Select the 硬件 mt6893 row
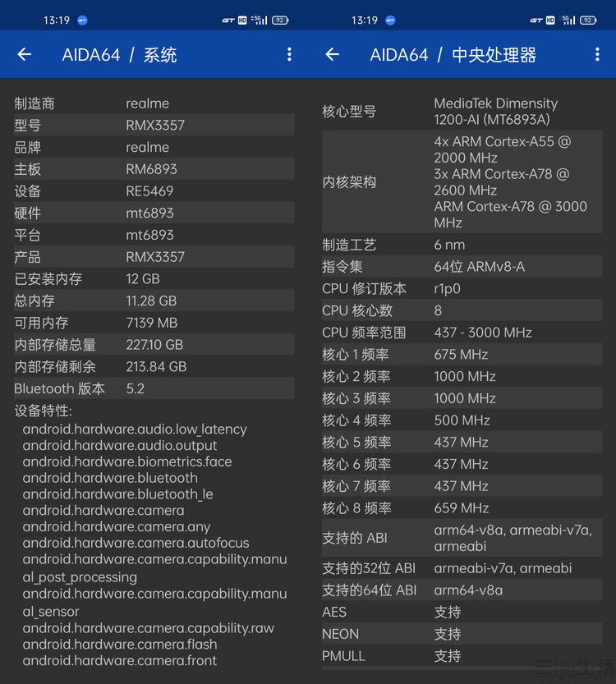Screen dimensions: 616x684 tap(154, 213)
